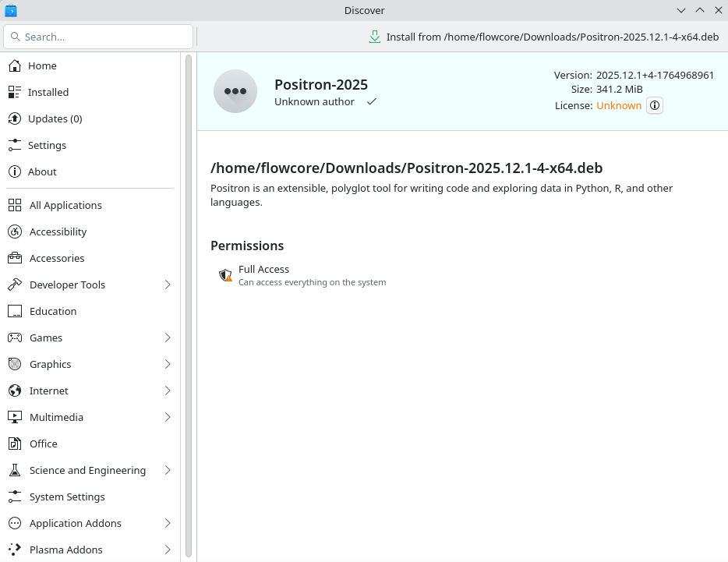Click the Positron-2025 app placeholder icon
Image resolution: width=728 pixels, height=562 pixels.
click(x=235, y=91)
